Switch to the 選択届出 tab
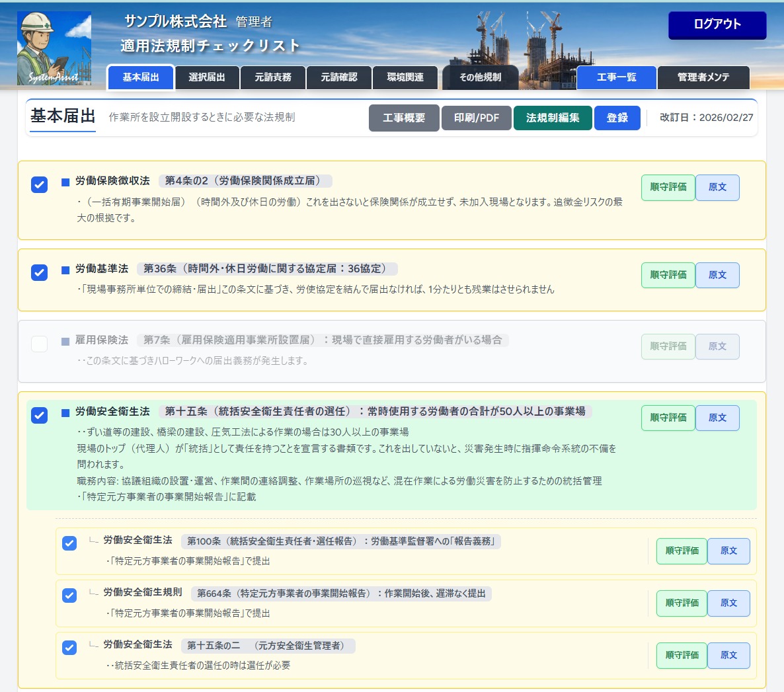 coord(207,77)
